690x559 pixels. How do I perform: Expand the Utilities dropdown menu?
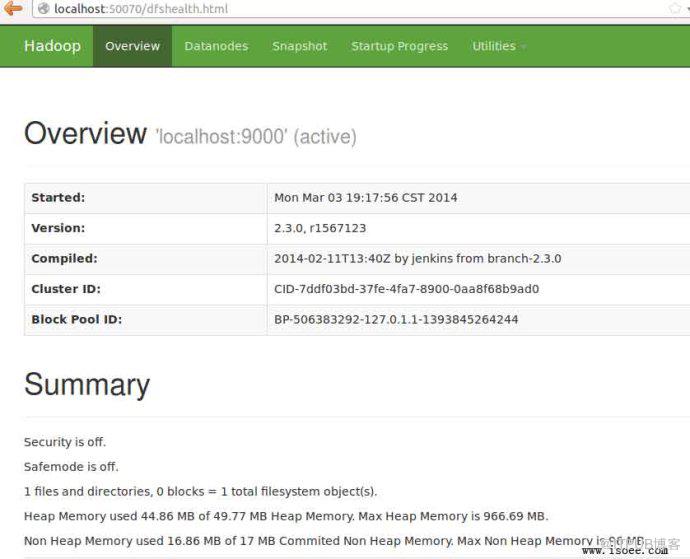pos(498,46)
